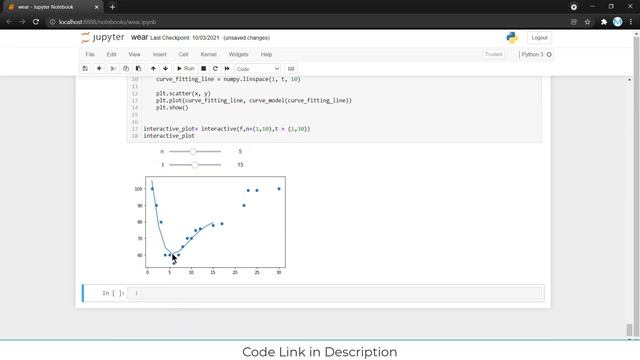Open the View menu
The width and height of the screenshot is (640, 360).
(134, 54)
